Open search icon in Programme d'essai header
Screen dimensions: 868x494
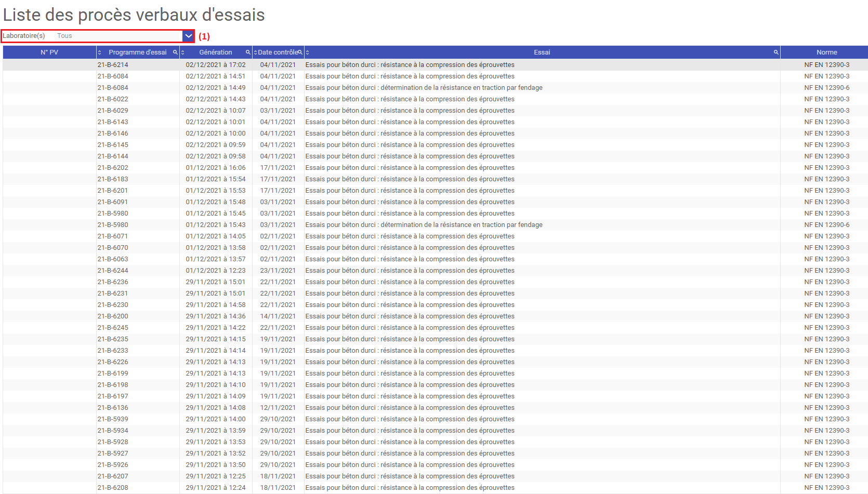[x=175, y=52]
